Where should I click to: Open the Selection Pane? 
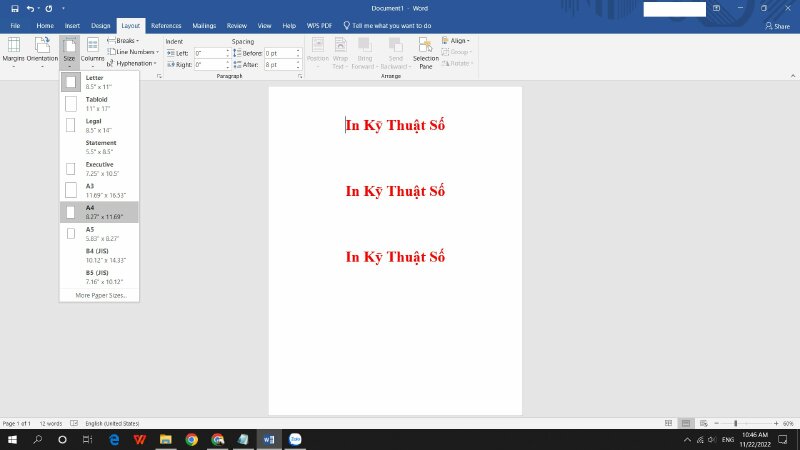tap(426, 51)
